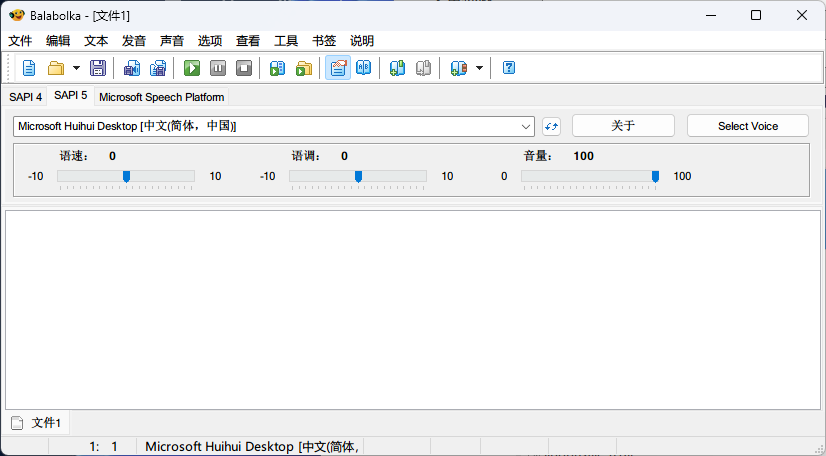Viewport: 826px width, 456px height.
Task: Save the document with the floppy disk icon
Action: 98,68
